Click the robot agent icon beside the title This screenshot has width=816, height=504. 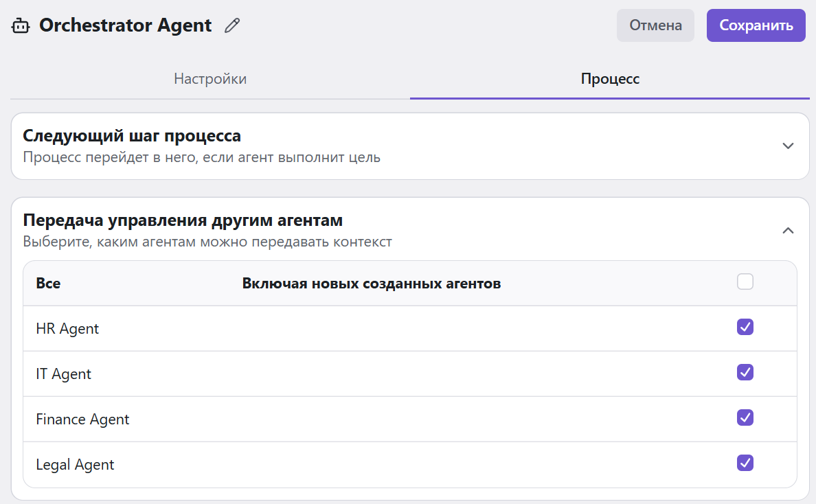tap(21, 26)
